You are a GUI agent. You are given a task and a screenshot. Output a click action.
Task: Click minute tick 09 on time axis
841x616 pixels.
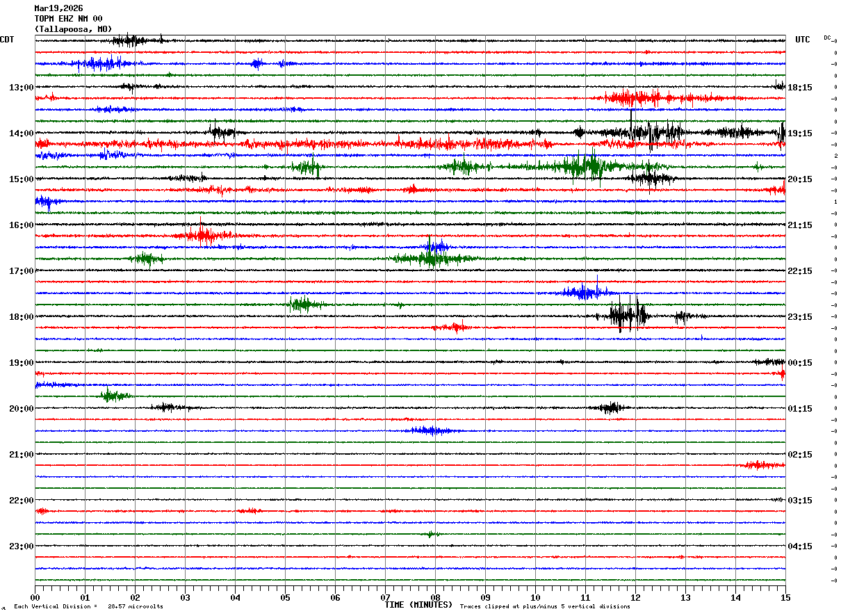click(486, 597)
